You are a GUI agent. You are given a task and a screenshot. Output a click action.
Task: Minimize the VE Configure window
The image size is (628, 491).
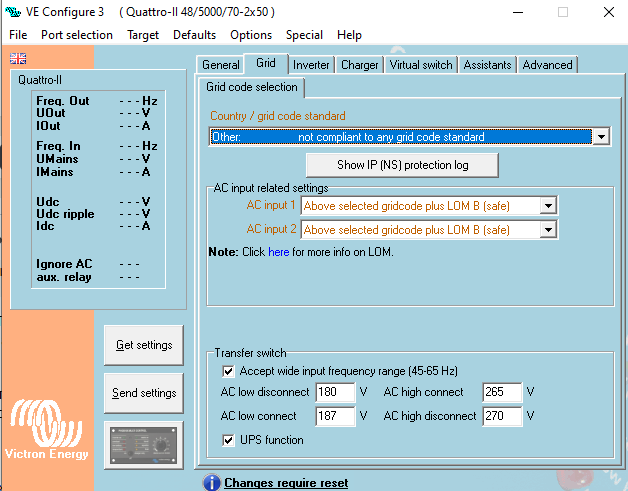(x=518, y=12)
